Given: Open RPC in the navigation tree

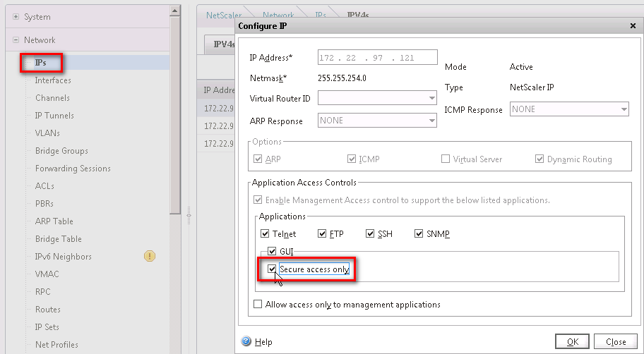Looking at the screenshot, I should (42, 292).
